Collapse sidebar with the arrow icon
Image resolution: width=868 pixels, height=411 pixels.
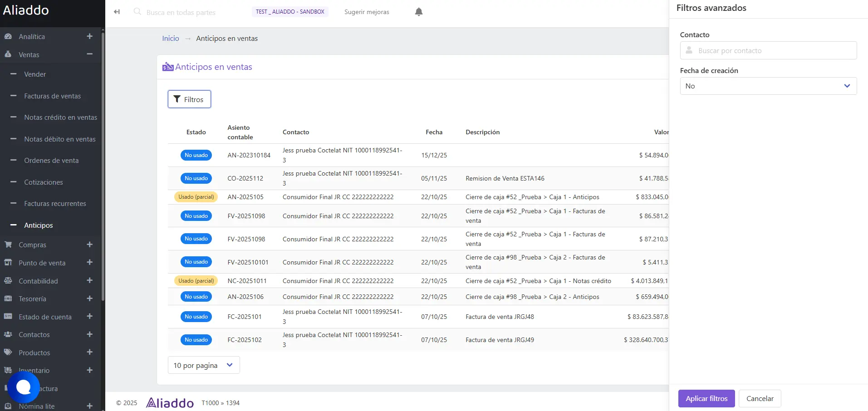[x=117, y=12]
